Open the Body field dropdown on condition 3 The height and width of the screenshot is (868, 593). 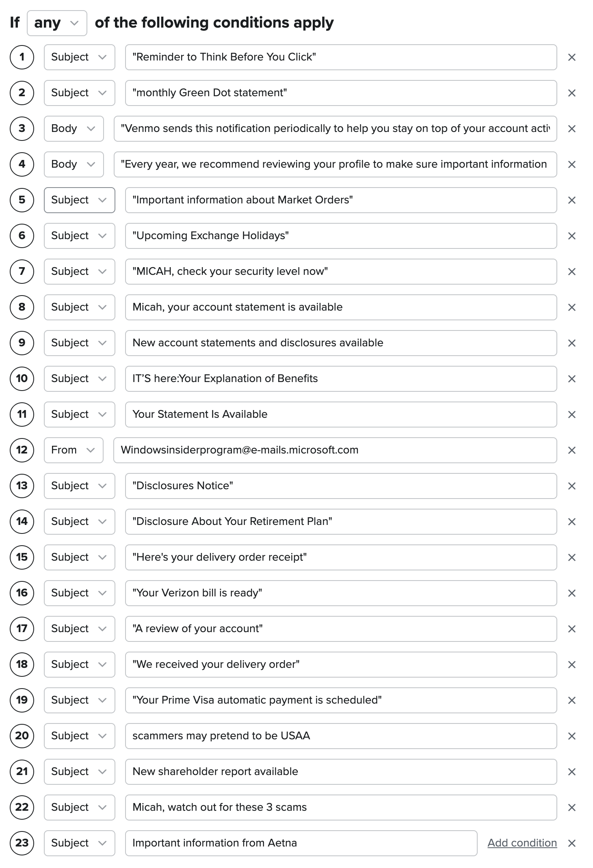pos(74,129)
